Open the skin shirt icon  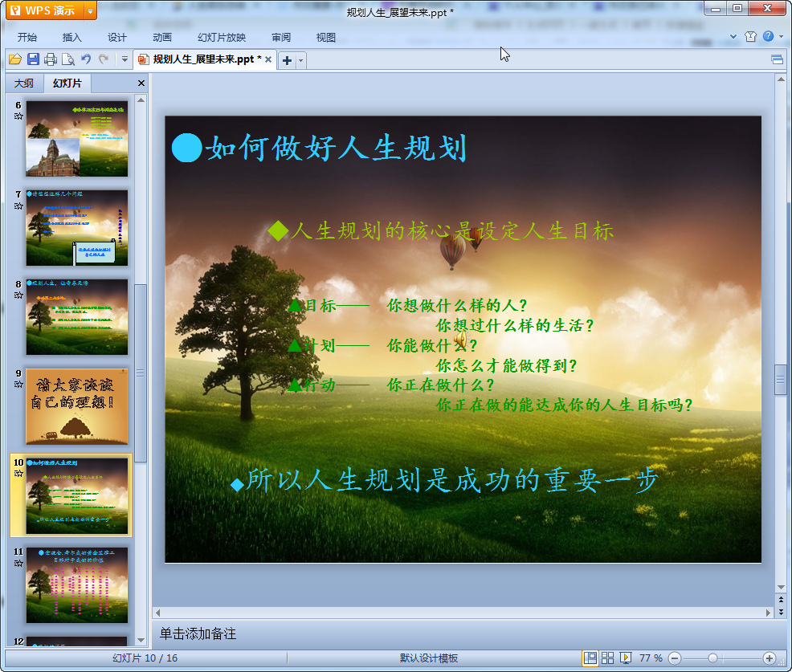click(x=750, y=36)
